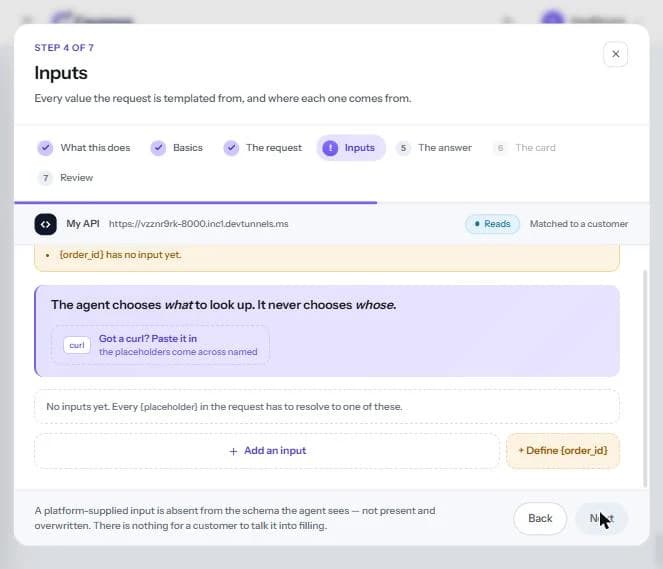Viewport: 663px width, 569px height.
Task: Click the plus icon beside Add an input
Action: tap(233, 451)
